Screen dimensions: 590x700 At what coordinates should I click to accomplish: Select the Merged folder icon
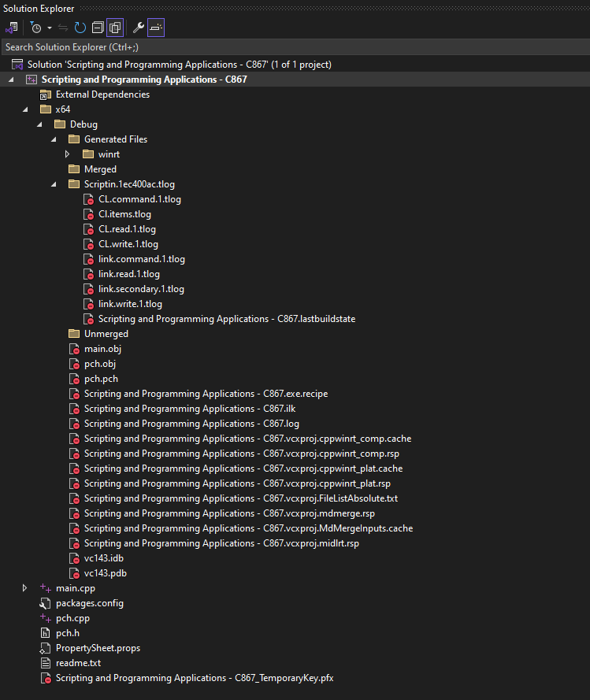point(74,169)
